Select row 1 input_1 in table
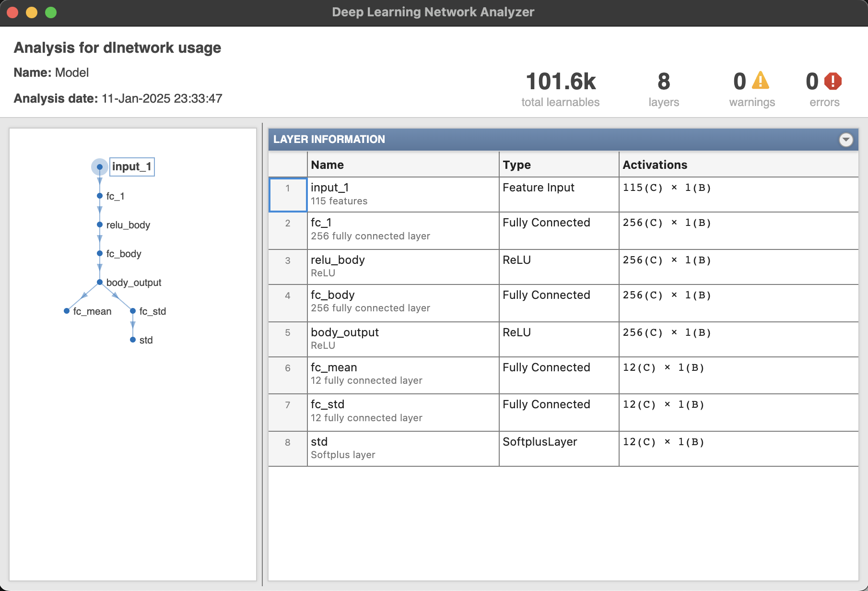Image resolution: width=868 pixels, height=591 pixels. 403,194
